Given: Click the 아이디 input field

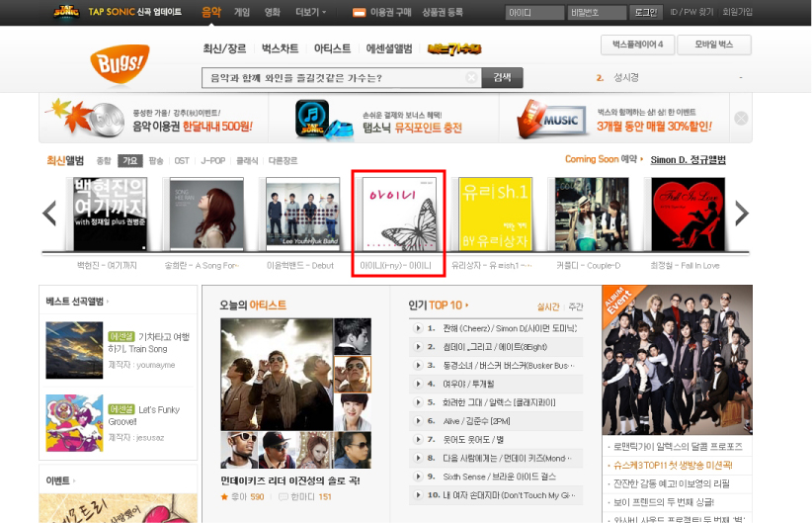Looking at the screenshot, I should [534, 13].
